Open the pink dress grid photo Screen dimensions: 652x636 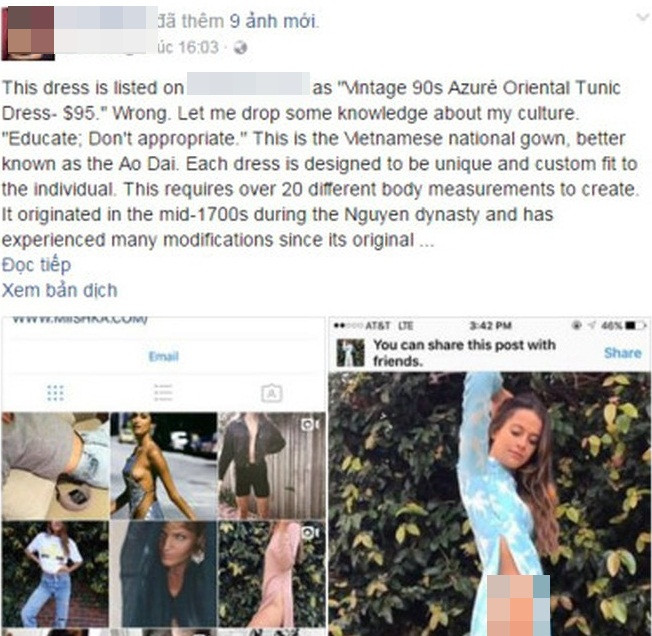(272, 574)
